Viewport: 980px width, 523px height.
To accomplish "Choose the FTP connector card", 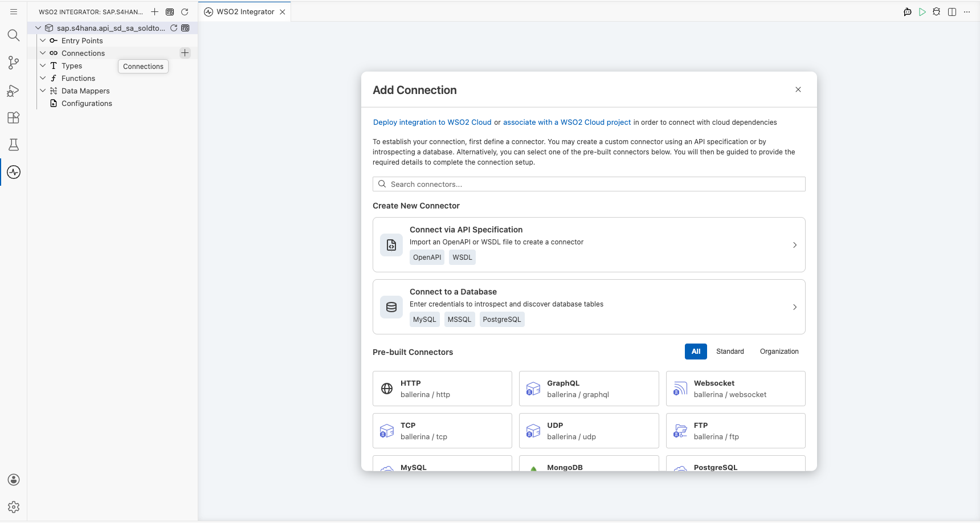I will coord(736,431).
